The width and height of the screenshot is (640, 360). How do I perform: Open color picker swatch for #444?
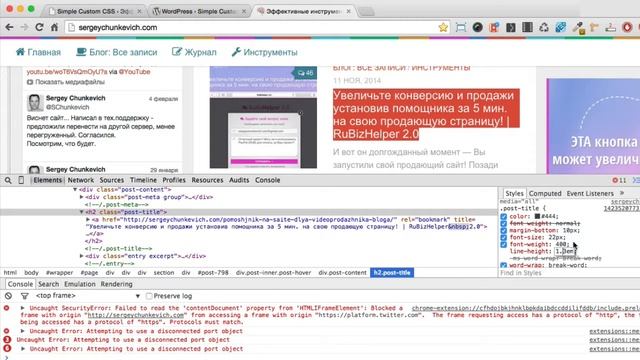(x=538, y=216)
